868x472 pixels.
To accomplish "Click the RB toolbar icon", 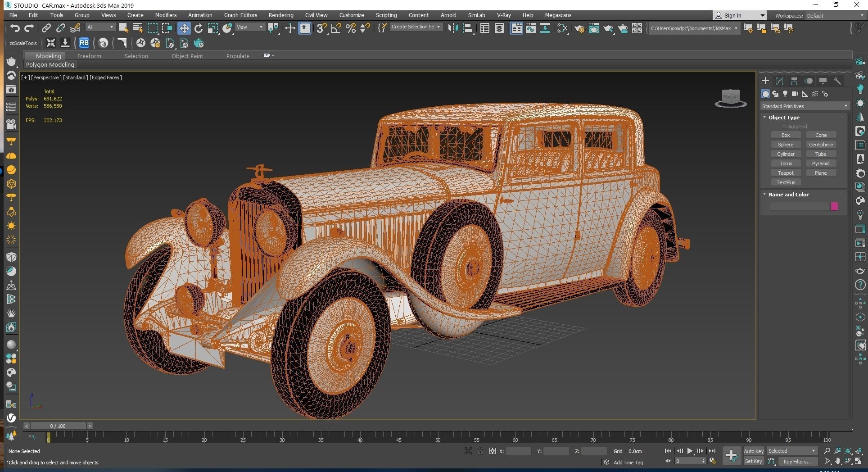I will click(84, 43).
